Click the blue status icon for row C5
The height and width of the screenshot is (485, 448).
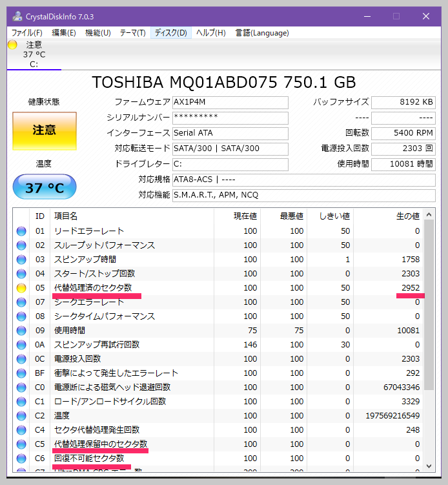coord(21,444)
